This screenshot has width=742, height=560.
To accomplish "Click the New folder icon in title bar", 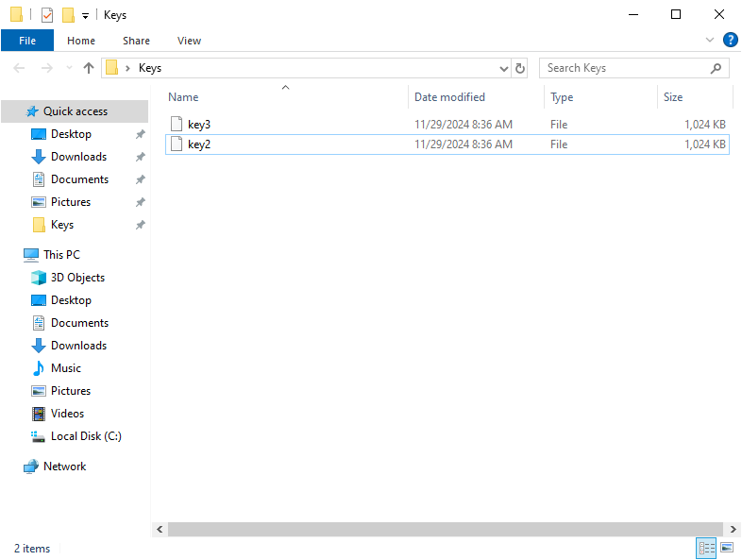I will (x=68, y=15).
